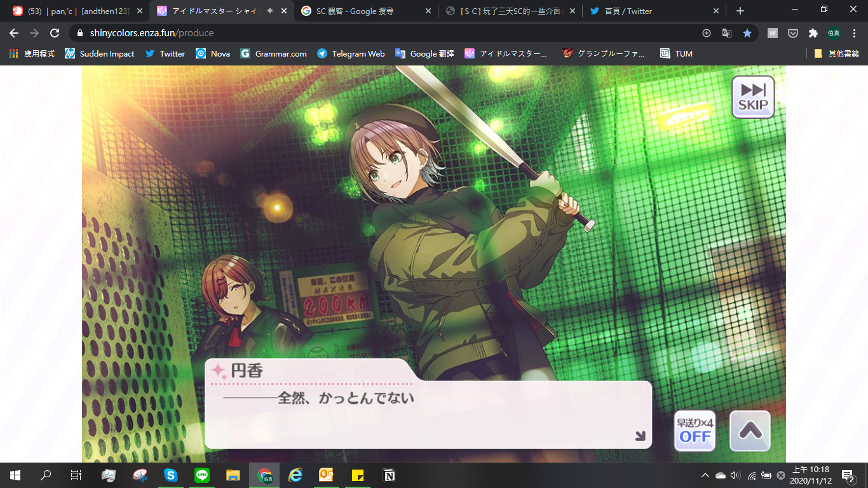Install app via plus icon in address bar
The width and height of the screenshot is (868, 488).
point(707,33)
